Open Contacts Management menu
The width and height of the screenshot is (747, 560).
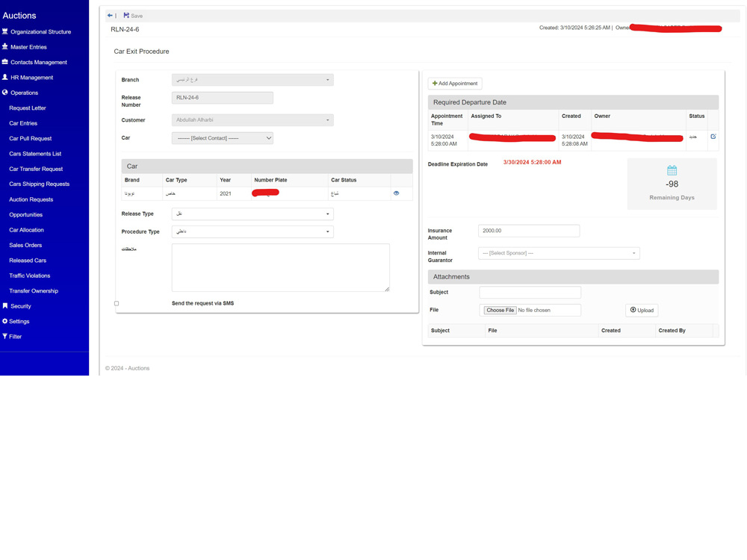click(x=39, y=63)
